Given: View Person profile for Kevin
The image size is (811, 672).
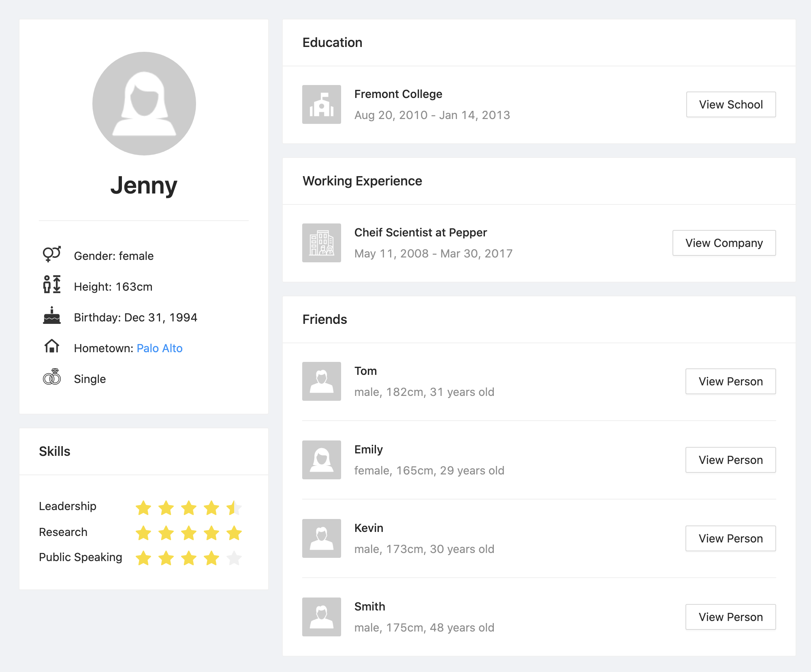Looking at the screenshot, I should [x=730, y=538].
